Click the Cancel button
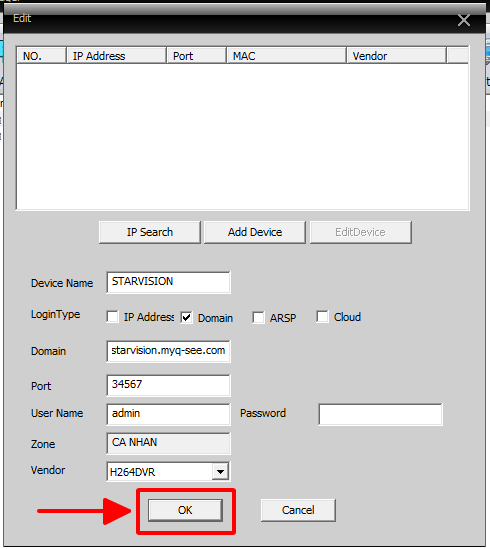The image size is (490, 549). 298,510
